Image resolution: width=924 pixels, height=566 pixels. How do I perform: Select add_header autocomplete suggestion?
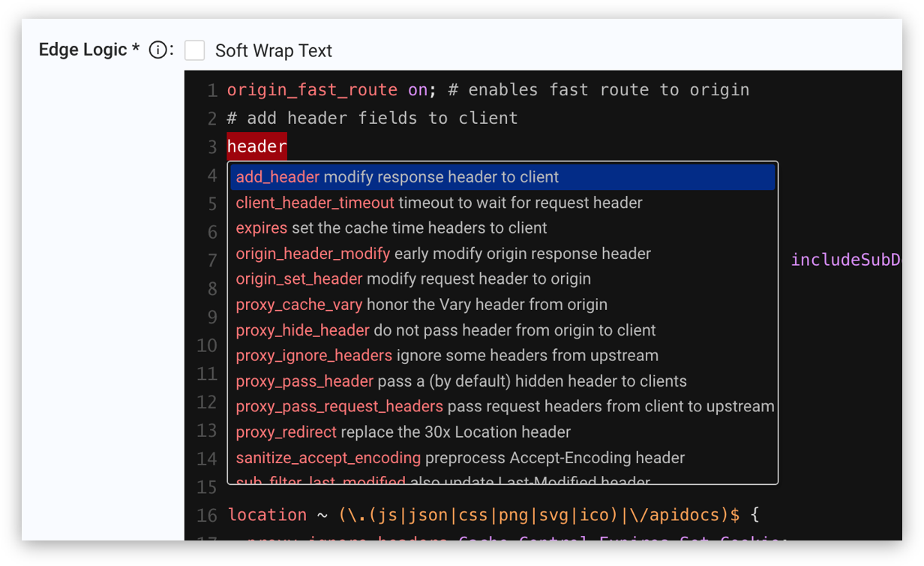(x=502, y=177)
